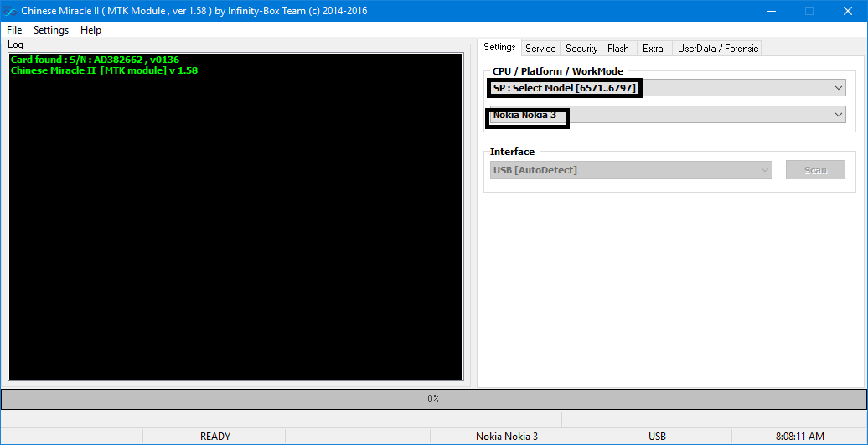The width and height of the screenshot is (868, 445).
Task: Select the 'Chinese Miracle II [MTK module] v 1.58' log line
Action: pos(104,70)
